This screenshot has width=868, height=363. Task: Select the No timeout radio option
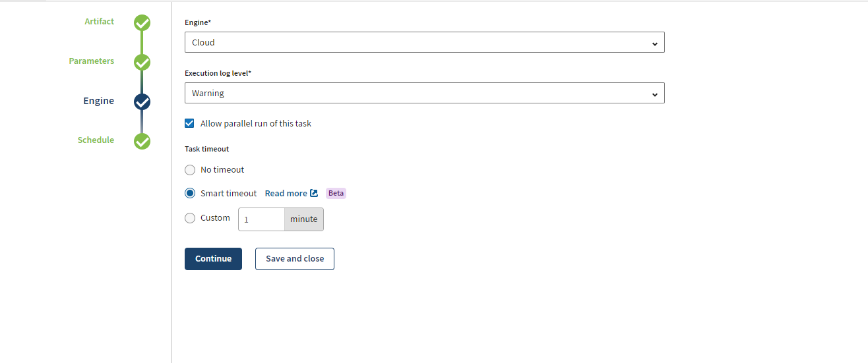[190, 170]
